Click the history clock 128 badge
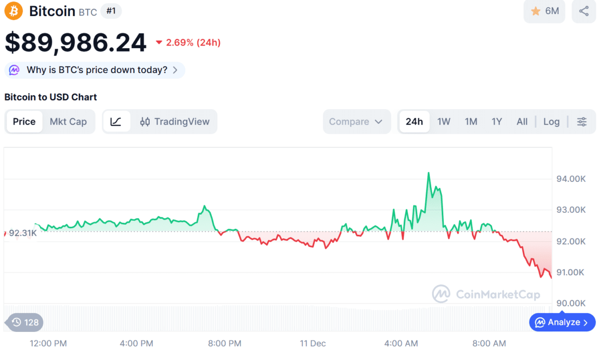The image size is (601, 364). (25, 322)
